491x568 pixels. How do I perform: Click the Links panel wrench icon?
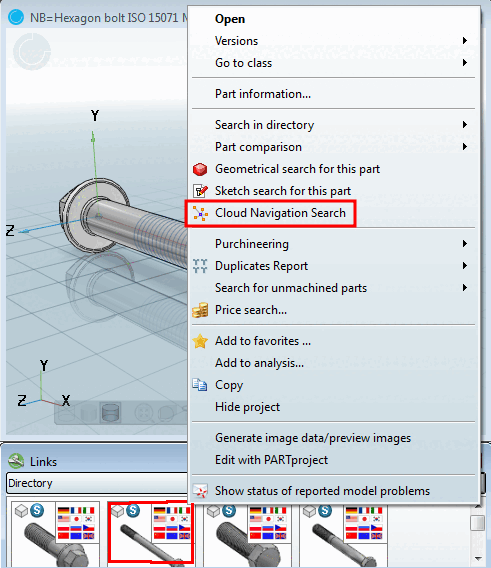(16, 462)
